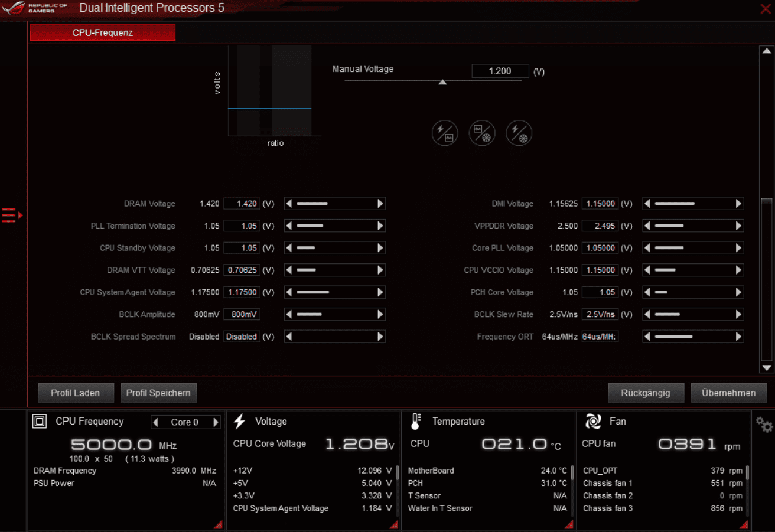
Task: Expand Temperature panel via red corner
Action: click(x=569, y=524)
